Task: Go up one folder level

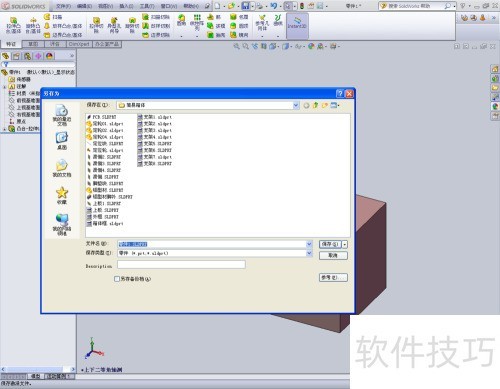Action: (x=315, y=105)
